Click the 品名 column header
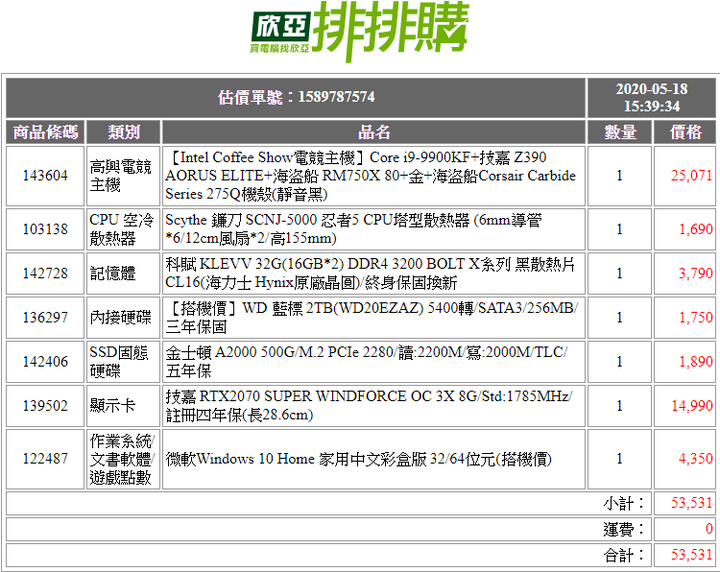 [374, 132]
